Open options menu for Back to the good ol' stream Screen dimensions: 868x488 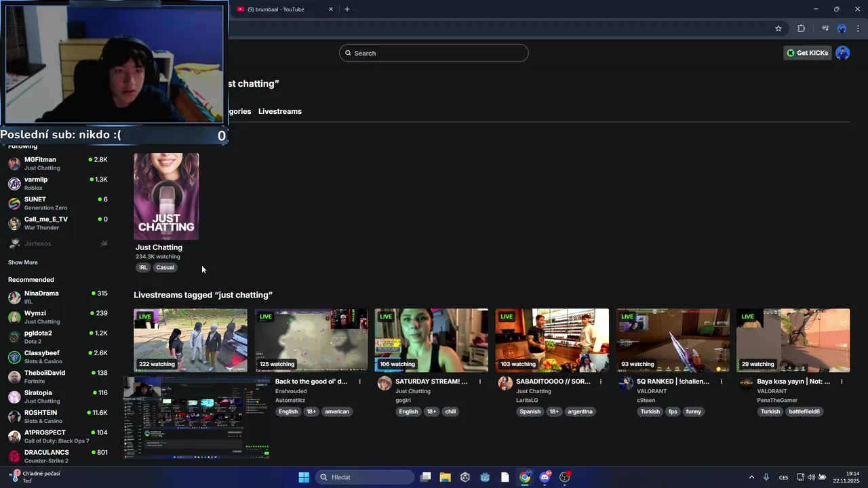tap(359, 382)
